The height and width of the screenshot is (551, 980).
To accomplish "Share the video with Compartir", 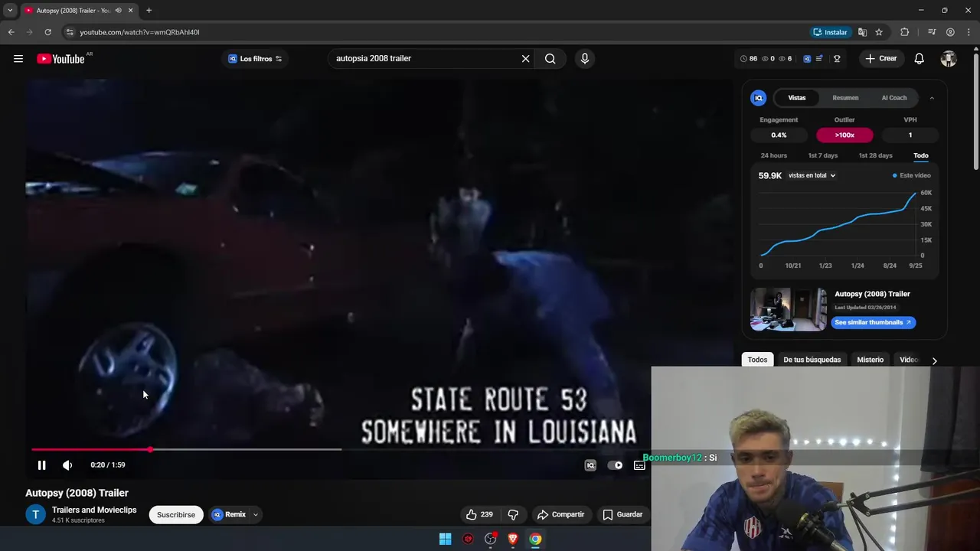I will click(x=560, y=515).
